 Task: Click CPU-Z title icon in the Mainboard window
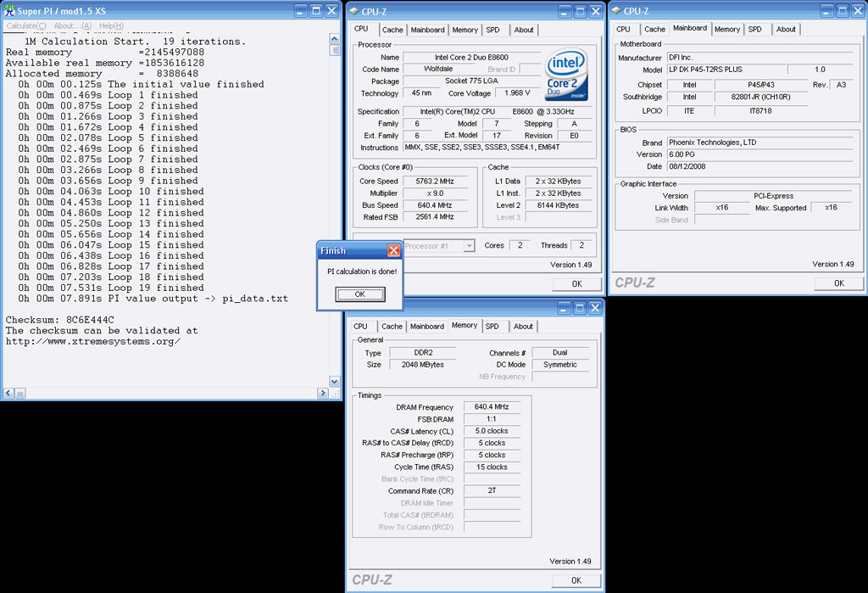coord(615,11)
